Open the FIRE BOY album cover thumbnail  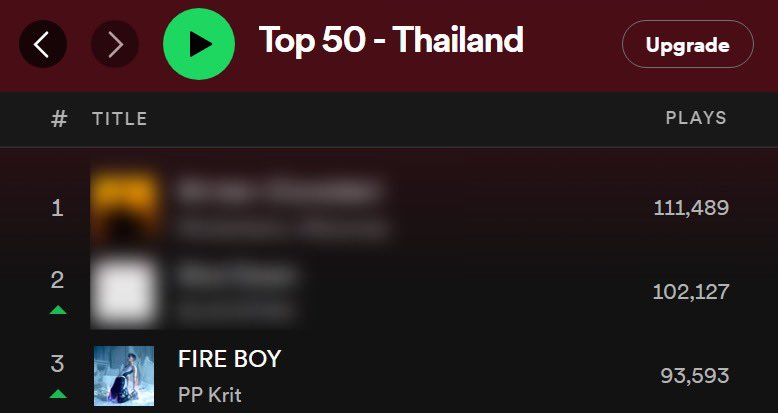(x=124, y=376)
